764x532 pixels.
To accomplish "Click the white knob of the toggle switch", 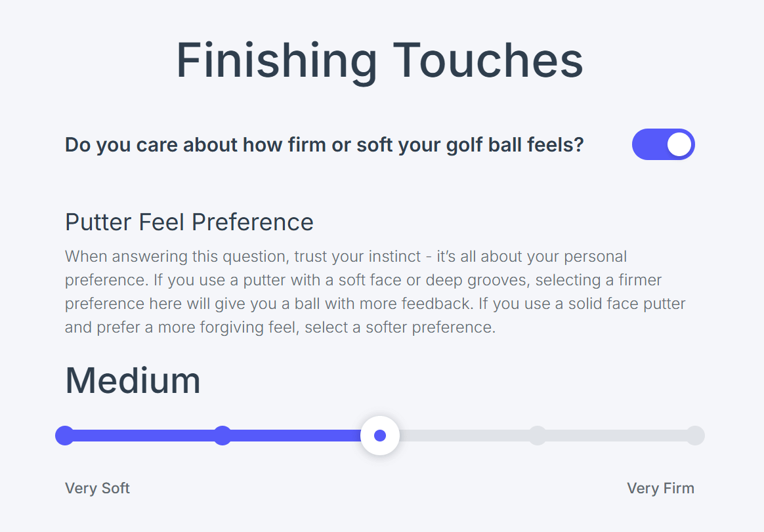I will pyautogui.click(x=679, y=144).
